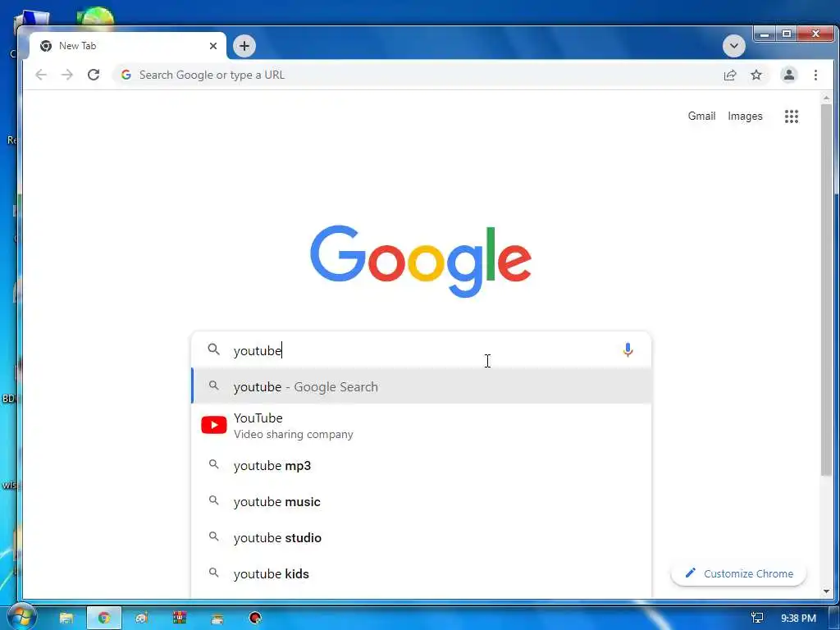Screen dimensions: 840x630
Task: Click the search box containing youtube
Action: [421, 350]
